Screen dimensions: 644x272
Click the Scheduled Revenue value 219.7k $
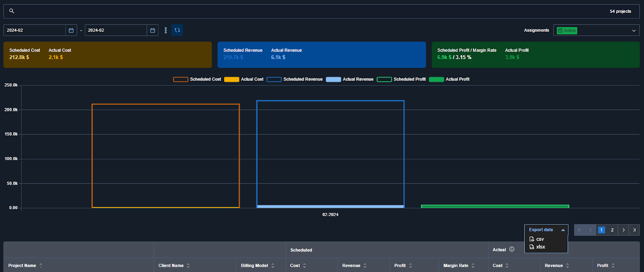233,57
